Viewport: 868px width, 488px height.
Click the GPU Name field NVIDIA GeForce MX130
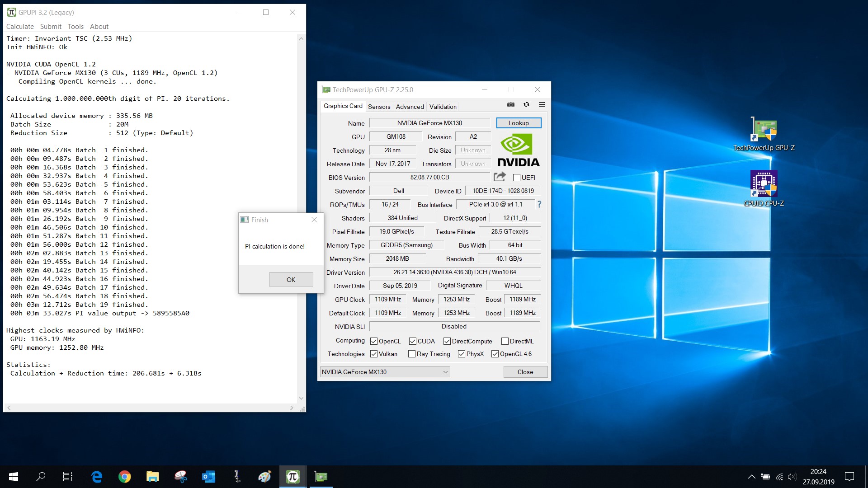coord(429,123)
